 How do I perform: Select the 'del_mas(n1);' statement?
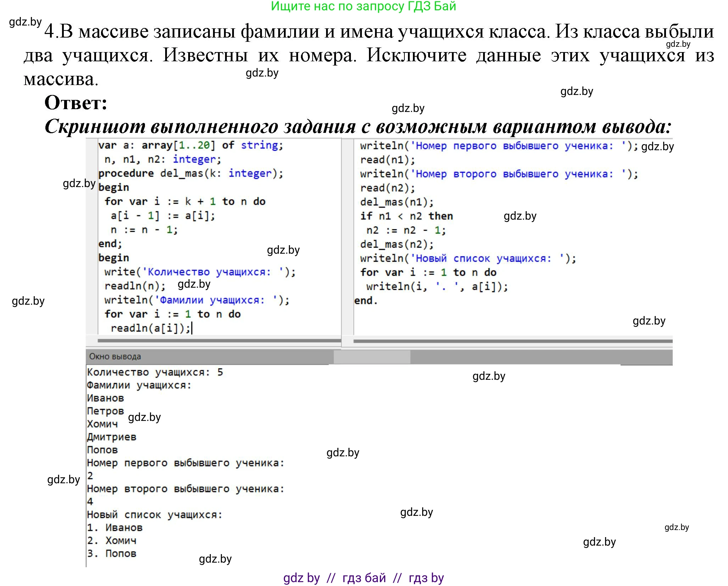coord(396,202)
